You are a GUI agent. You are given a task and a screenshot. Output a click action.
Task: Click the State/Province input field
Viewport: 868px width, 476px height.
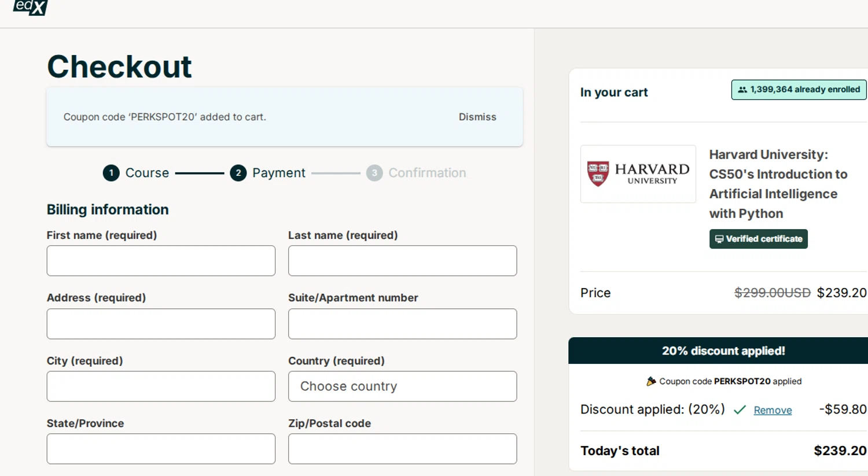tap(161, 449)
